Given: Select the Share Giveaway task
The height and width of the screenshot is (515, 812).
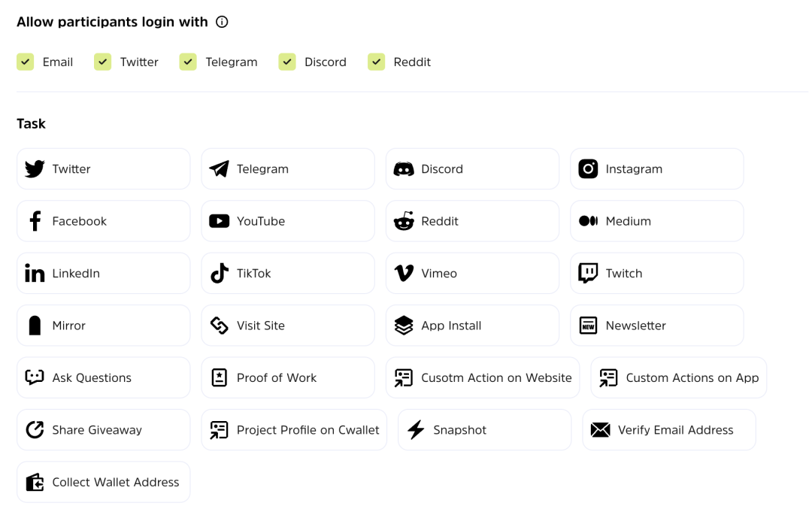Looking at the screenshot, I should [x=103, y=430].
